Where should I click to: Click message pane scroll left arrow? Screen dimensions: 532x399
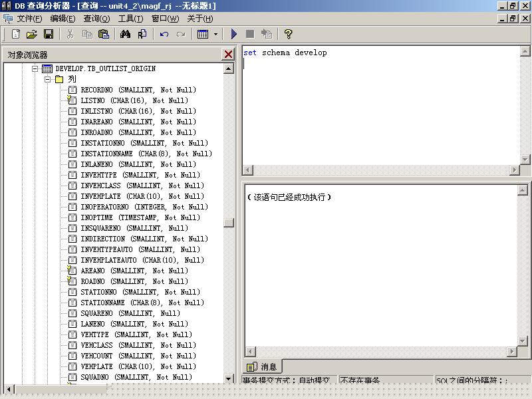250,352
